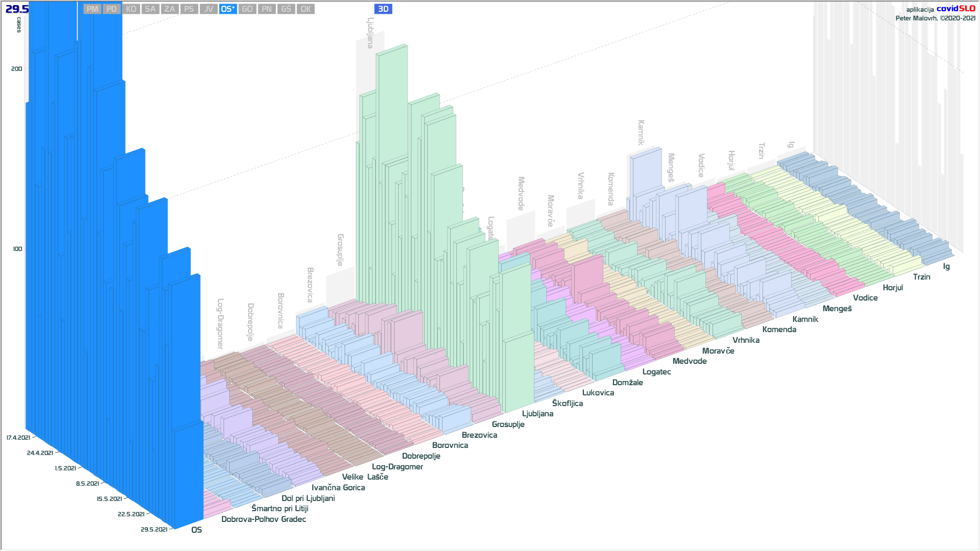
Task: Choose the JV region button
Action: point(208,9)
